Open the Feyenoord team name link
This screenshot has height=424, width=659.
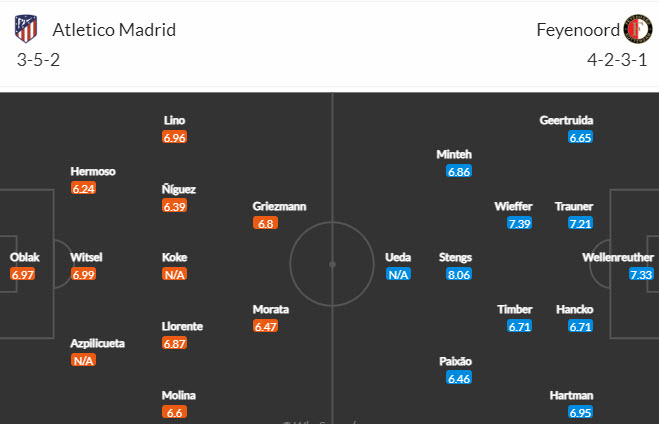(x=577, y=29)
